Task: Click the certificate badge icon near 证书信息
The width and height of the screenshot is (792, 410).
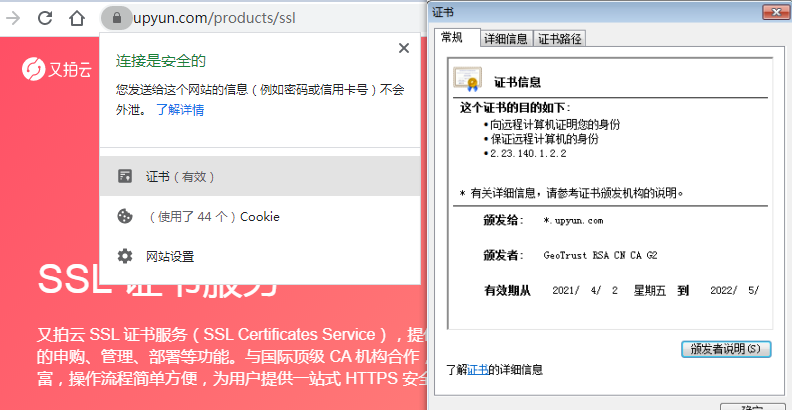Action: (x=468, y=79)
